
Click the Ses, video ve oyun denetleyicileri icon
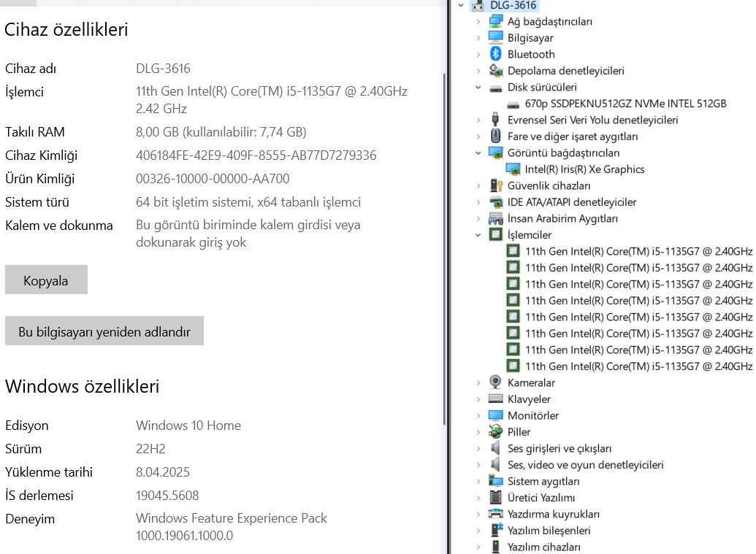click(x=495, y=464)
